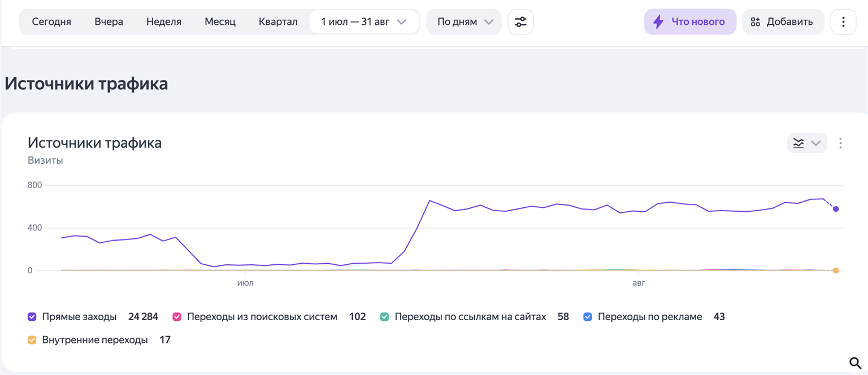Expand the 1 июл — 31 авг date range dropdown
The width and height of the screenshot is (868, 375).
[x=364, y=22]
